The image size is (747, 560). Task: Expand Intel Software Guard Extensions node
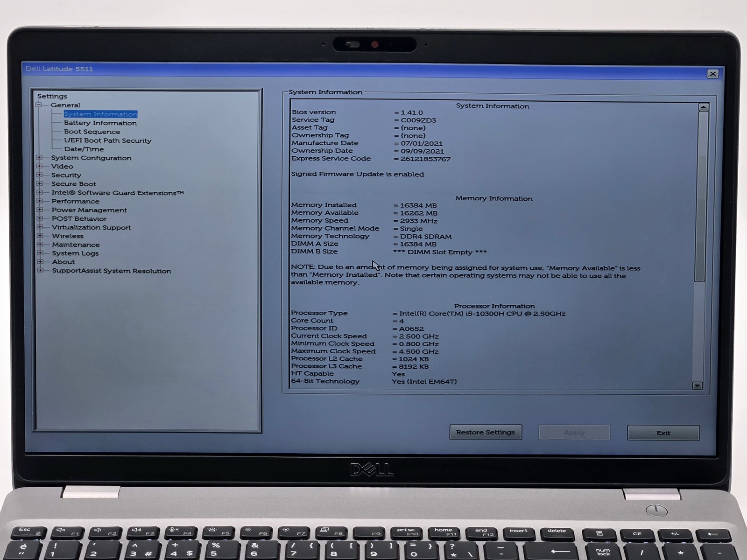click(40, 192)
